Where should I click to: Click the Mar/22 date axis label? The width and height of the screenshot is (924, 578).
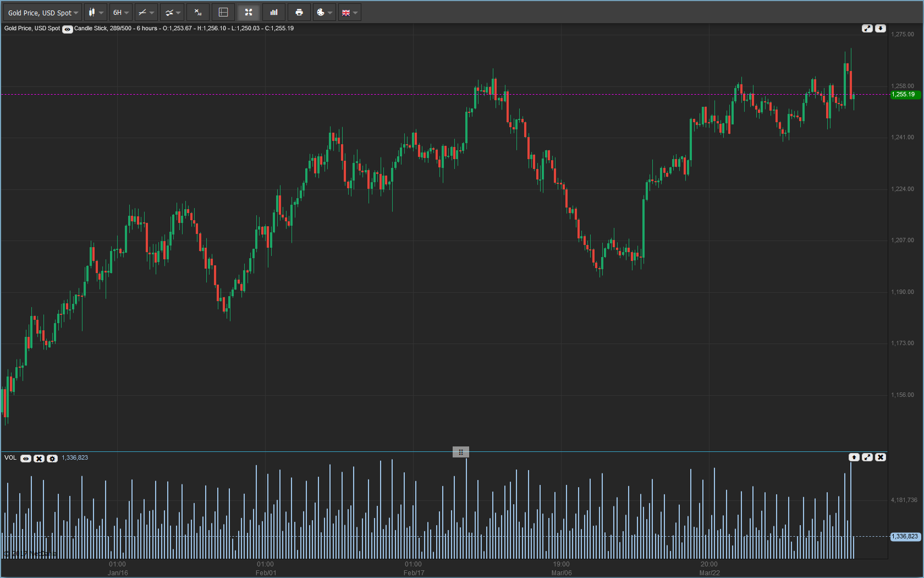(x=710, y=573)
